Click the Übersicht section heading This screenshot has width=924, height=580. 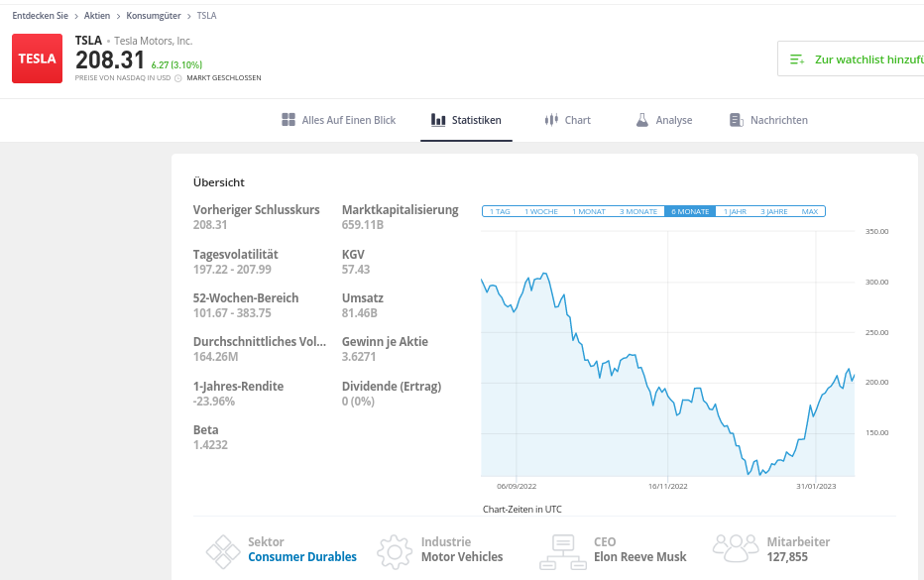pos(219,182)
